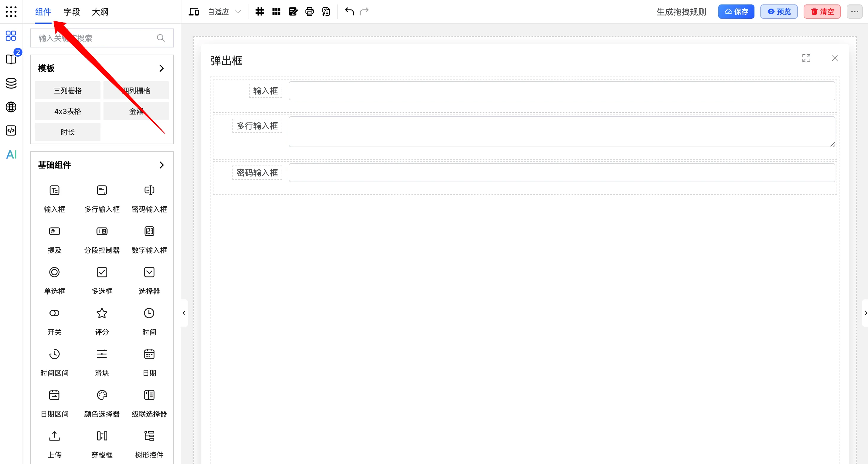This screenshot has width=868, height=464.
Task: Expand the 基础组件 section
Action: [x=161, y=165]
